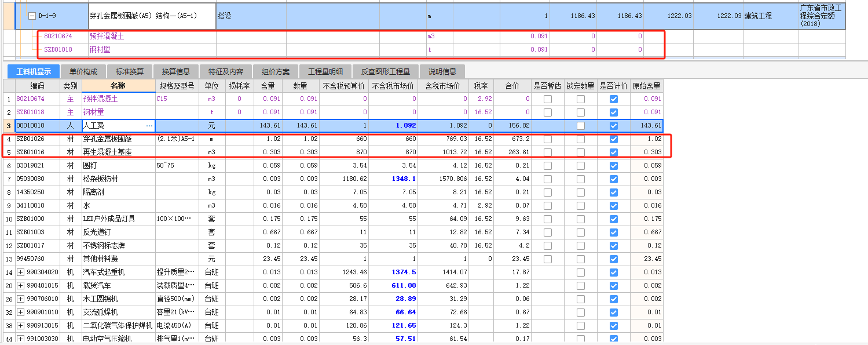
Task: Select row number 13 header
Action: tap(9, 259)
